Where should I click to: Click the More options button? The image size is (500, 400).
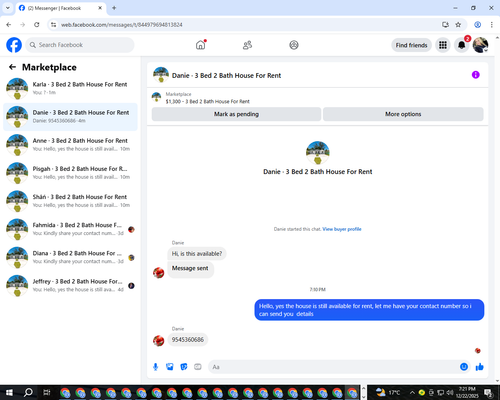[403, 114]
